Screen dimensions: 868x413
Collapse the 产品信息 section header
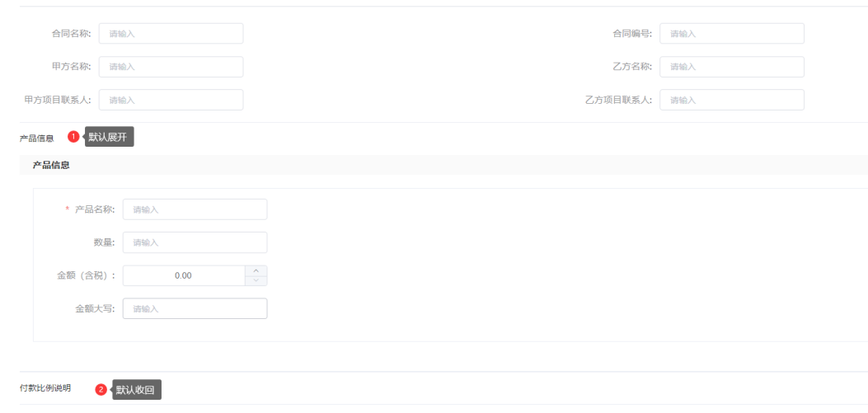[x=36, y=138]
